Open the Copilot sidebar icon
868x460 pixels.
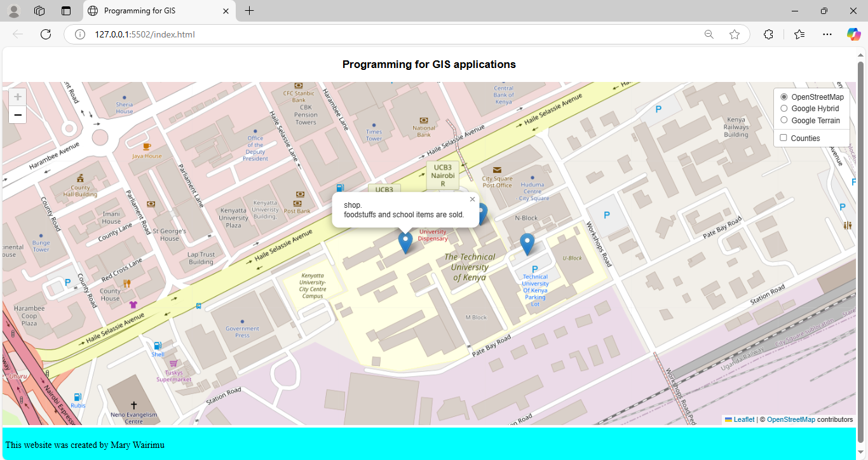853,34
